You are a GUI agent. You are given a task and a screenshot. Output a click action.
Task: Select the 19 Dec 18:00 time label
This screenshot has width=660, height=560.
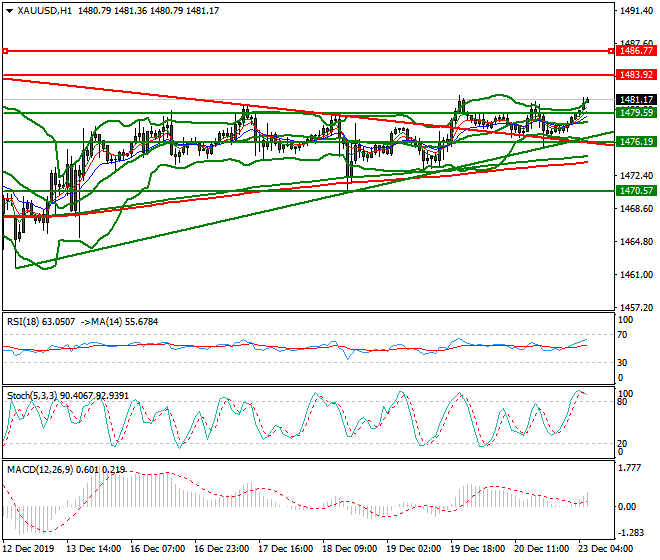pos(478,549)
